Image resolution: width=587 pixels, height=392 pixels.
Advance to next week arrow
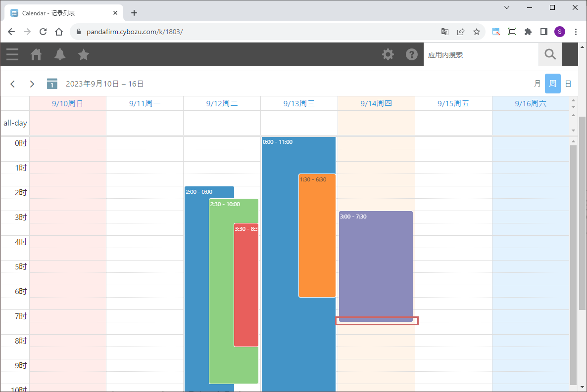click(32, 84)
